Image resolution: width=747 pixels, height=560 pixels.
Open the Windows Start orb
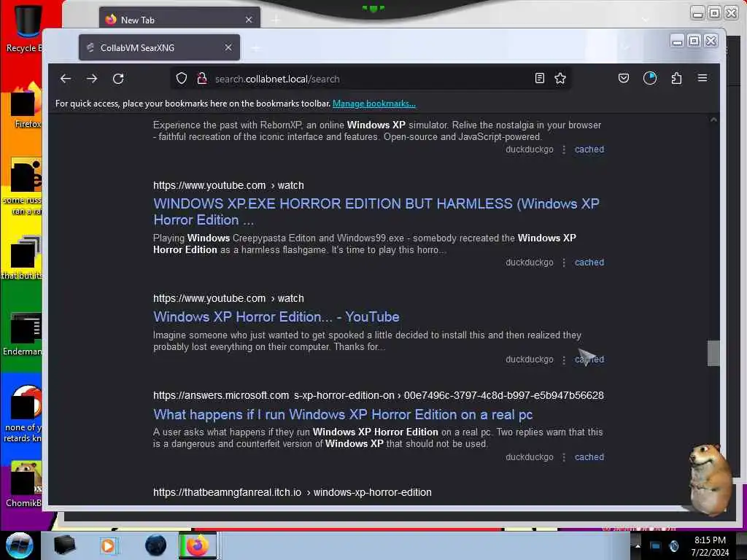point(19,545)
